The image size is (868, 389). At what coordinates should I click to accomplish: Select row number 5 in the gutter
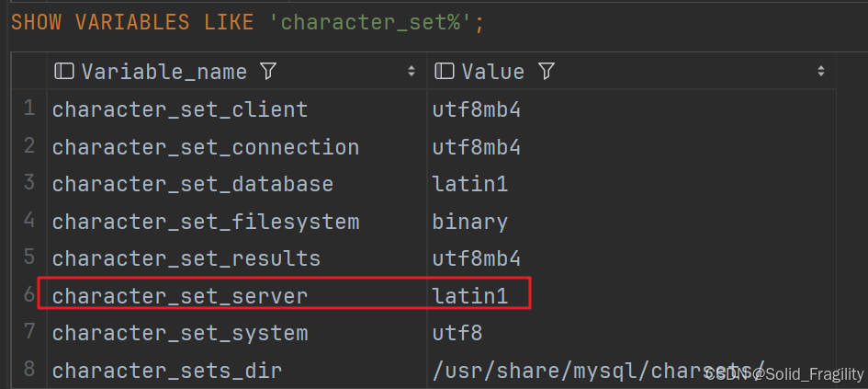click(29, 257)
